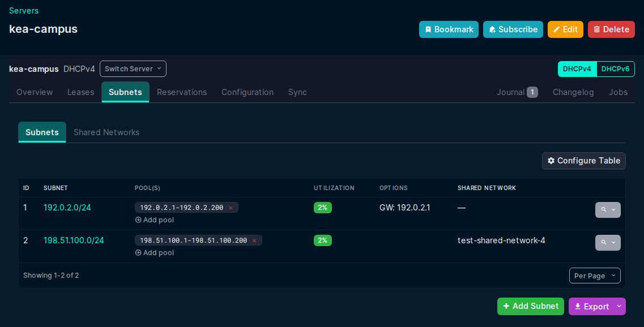This screenshot has width=644, height=327.
Task: Open Configure Table settings
Action: [x=584, y=161]
